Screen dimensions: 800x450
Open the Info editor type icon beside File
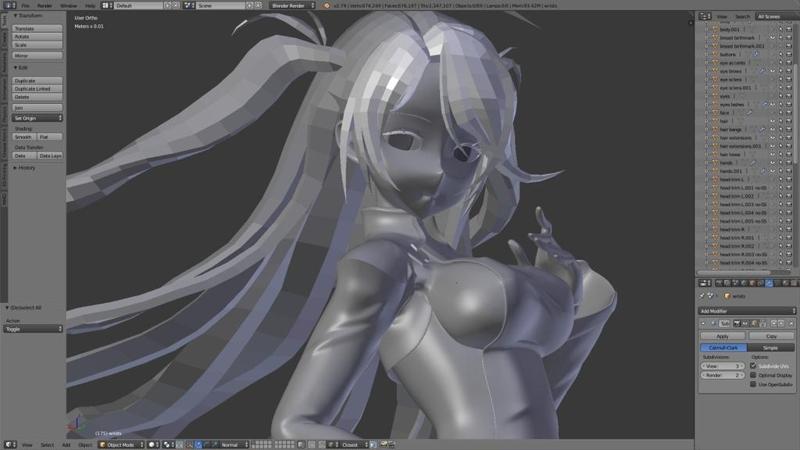tap(10, 5)
